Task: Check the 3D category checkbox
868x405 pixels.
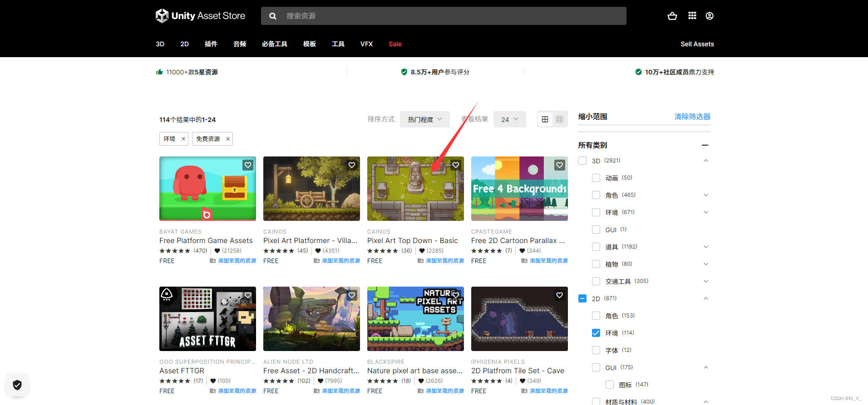Action: tap(582, 161)
